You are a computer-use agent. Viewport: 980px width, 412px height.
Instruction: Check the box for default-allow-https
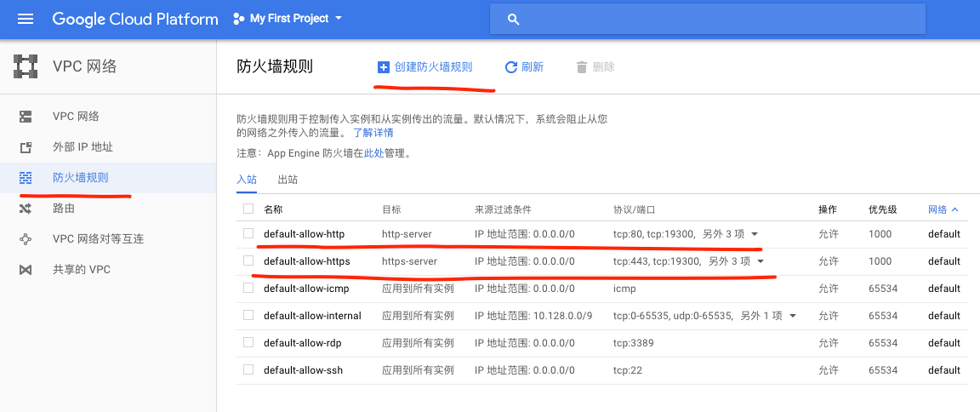tap(248, 260)
